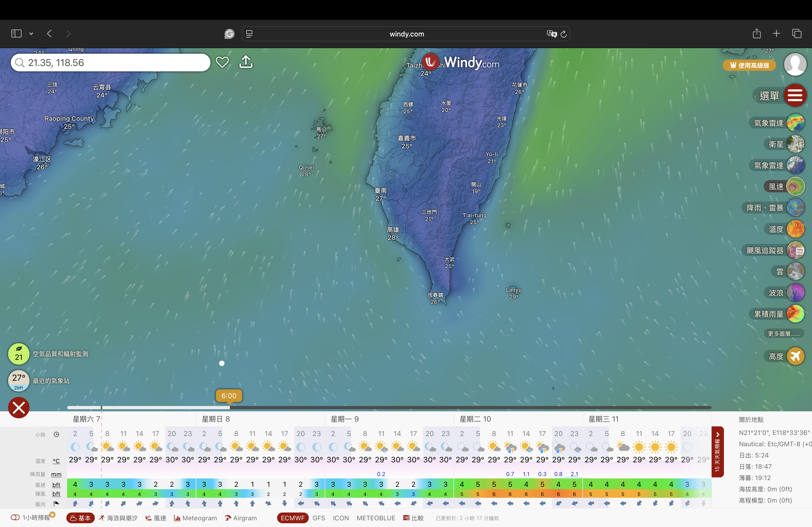Viewport: 812px width, 527px height.
Task: Toggle 1-hour forecast switch
Action: click(15, 517)
